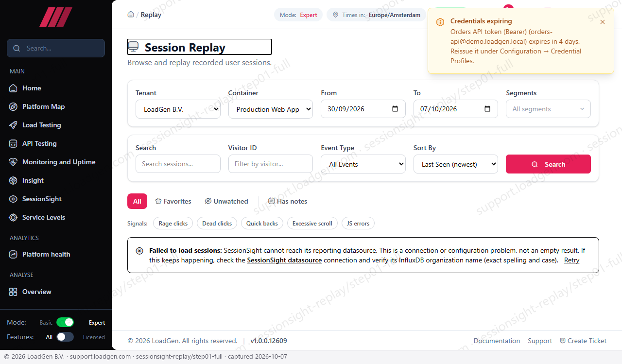Open the From date calendar picker icon
This screenshot has height=364, width=622.
(x=395, y=109)
